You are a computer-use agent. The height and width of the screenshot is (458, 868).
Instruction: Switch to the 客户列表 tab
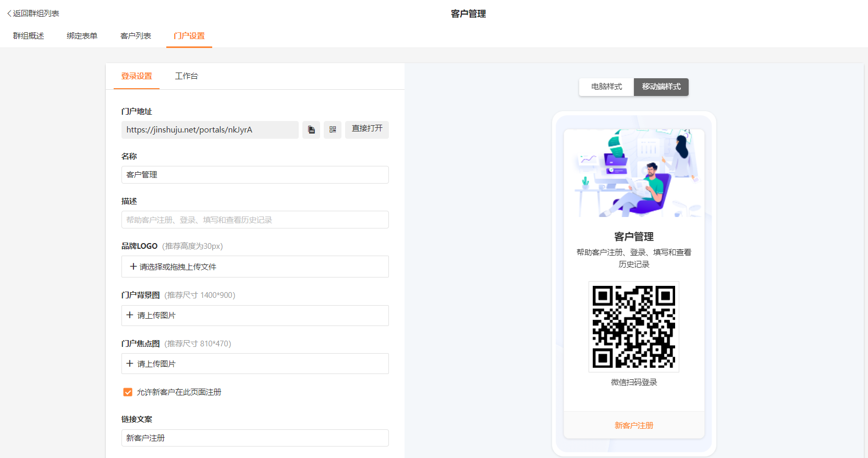coord(136,36)
